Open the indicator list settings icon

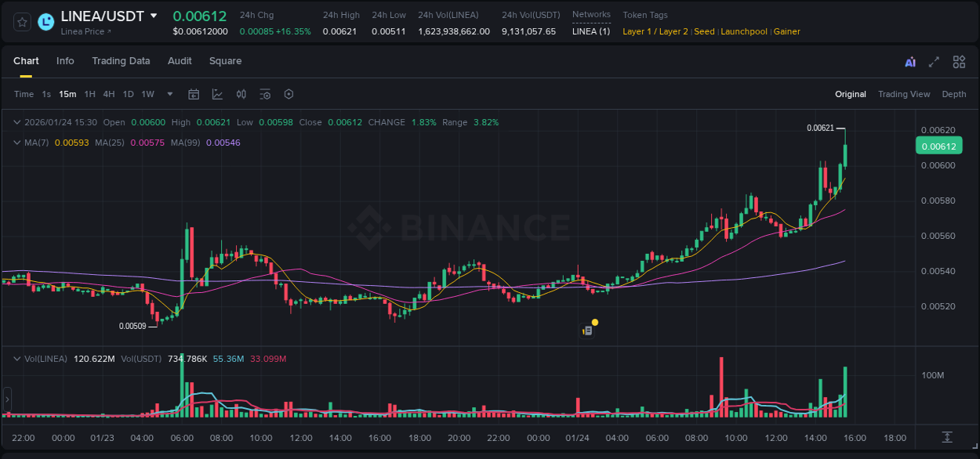click(x=265, y=94)
